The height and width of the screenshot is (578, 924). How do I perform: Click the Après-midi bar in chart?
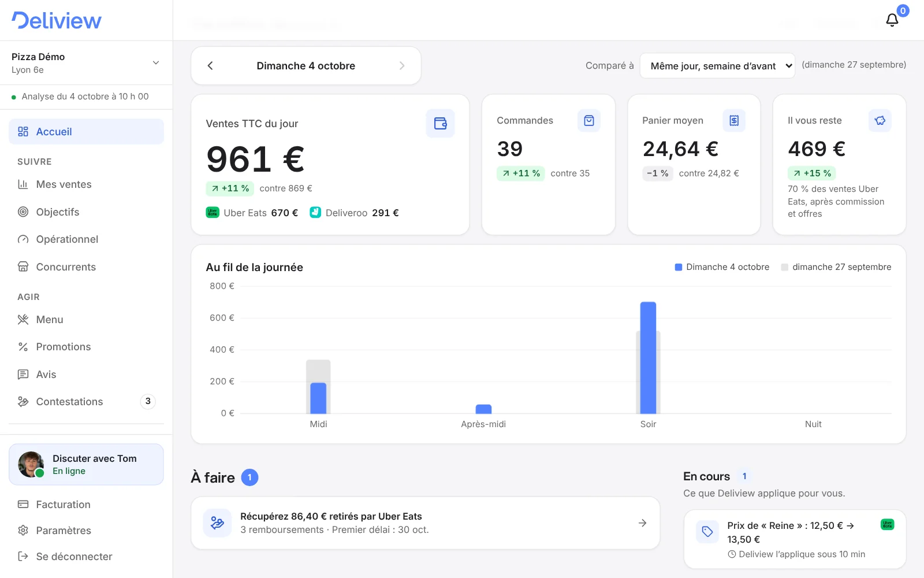tap(483, 409)
